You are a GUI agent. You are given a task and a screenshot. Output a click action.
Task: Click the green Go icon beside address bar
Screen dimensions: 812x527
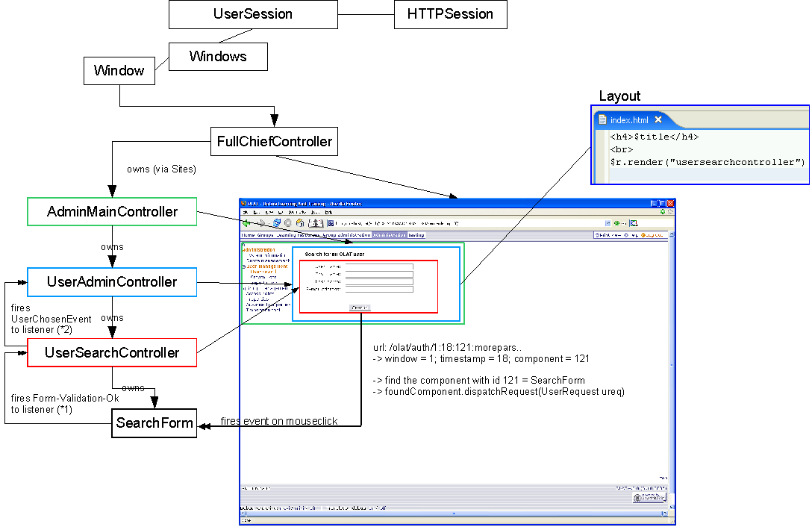pyautogui.click(x=616, y=223)
